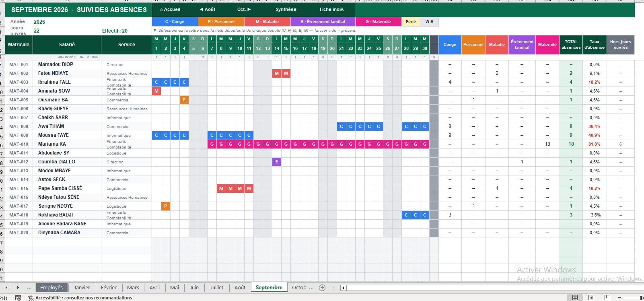Switch to the Juillet sheet tab
This screenshot has height=301, width=644.
pyautogui.click(x=217, y=288)
